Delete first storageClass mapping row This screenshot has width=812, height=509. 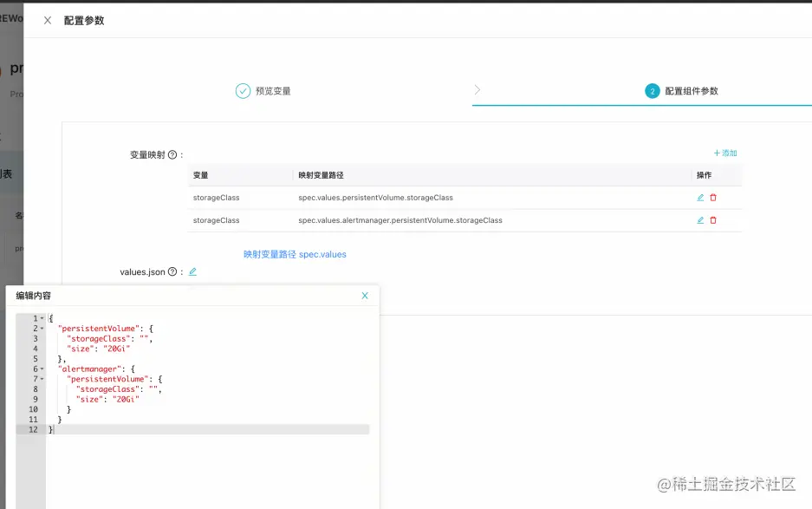pyautogui.click(x=713, y=198)
